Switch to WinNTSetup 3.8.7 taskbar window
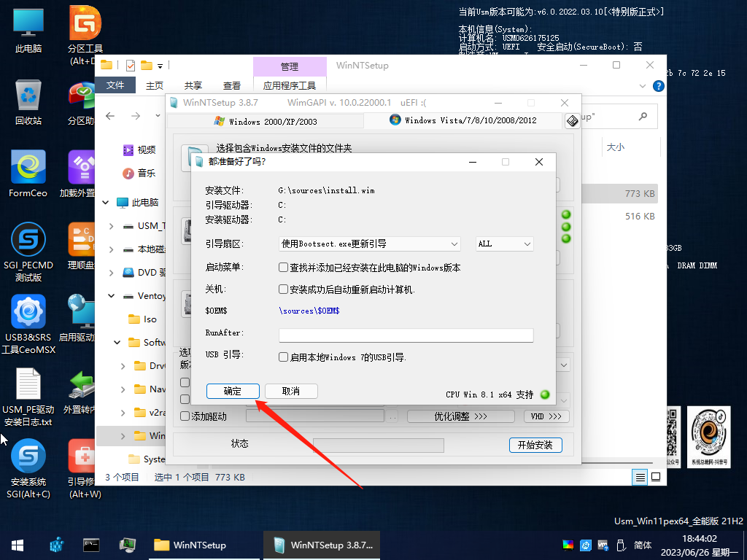747x560 pixels. click(322, 545)
